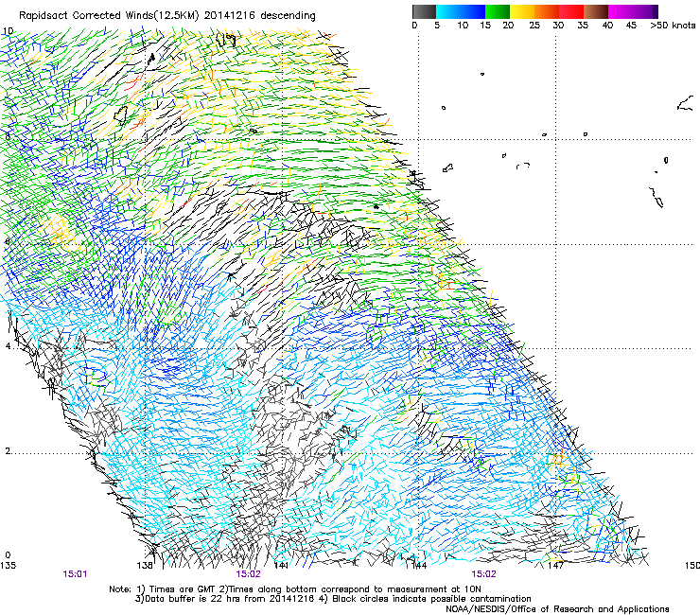Click the '138' longitude axis label

[145, 566]
